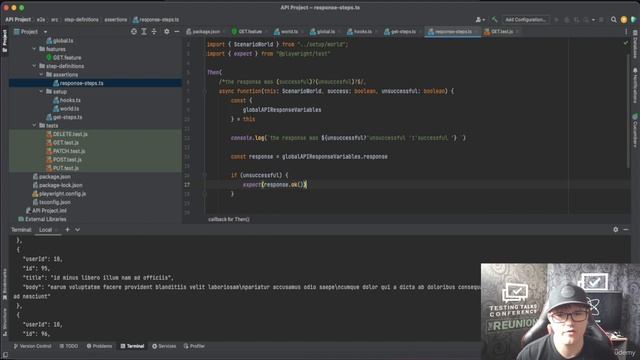
Task: Click Expand All icon in Project toolbar
Action: [x=144, y=31]
